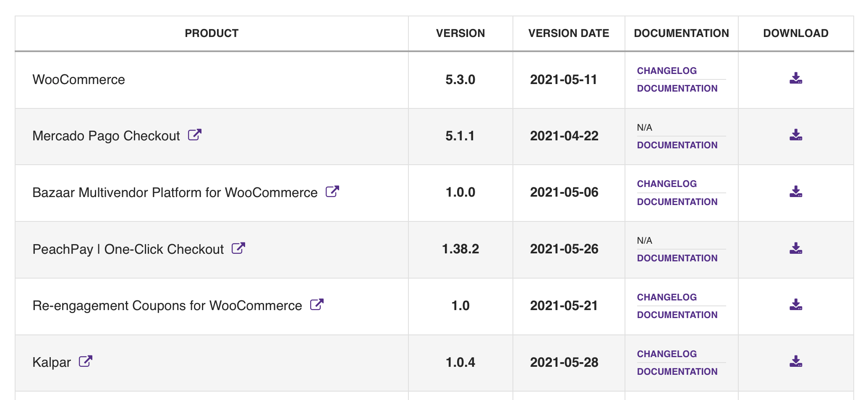Open Kalpar documentation link
This screenshot has height=400, width=868.
point(677,371)
